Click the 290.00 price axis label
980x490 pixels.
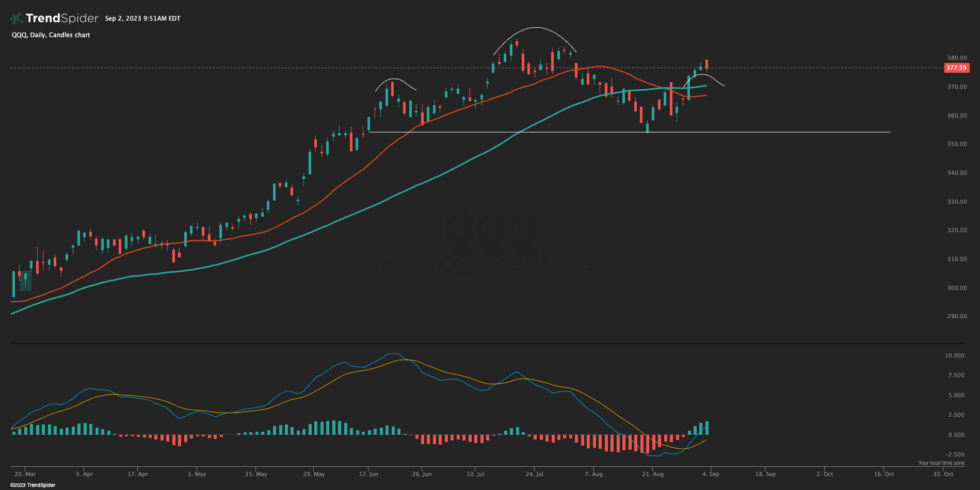[957, 317]
